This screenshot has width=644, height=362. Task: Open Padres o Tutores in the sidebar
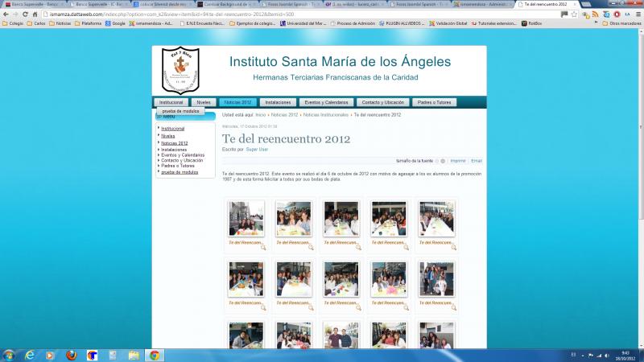pyautogui.click(x=177, y=166)
